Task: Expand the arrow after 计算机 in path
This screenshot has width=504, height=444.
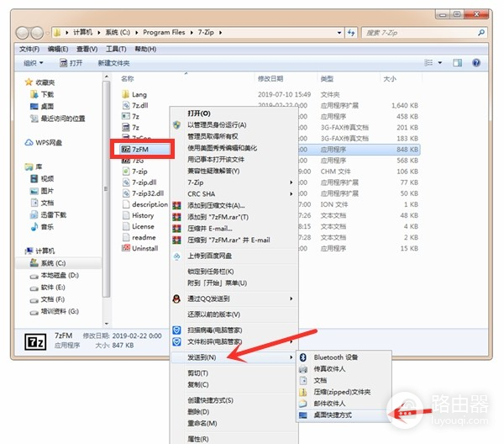Action: coord(99,33)
